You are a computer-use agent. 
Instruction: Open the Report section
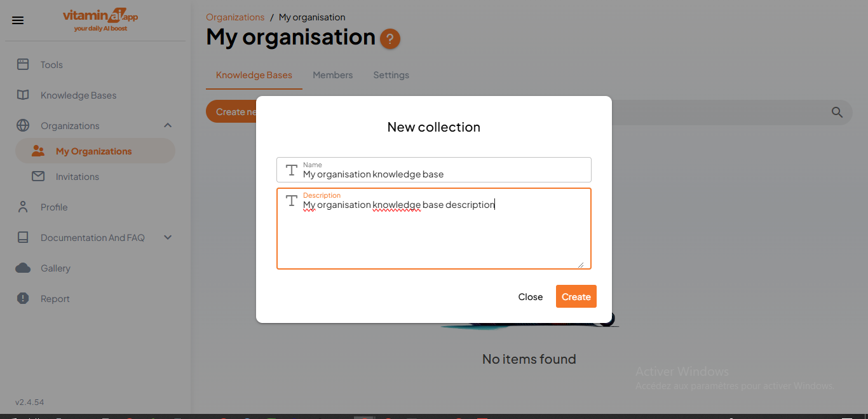tap(55, 298)
